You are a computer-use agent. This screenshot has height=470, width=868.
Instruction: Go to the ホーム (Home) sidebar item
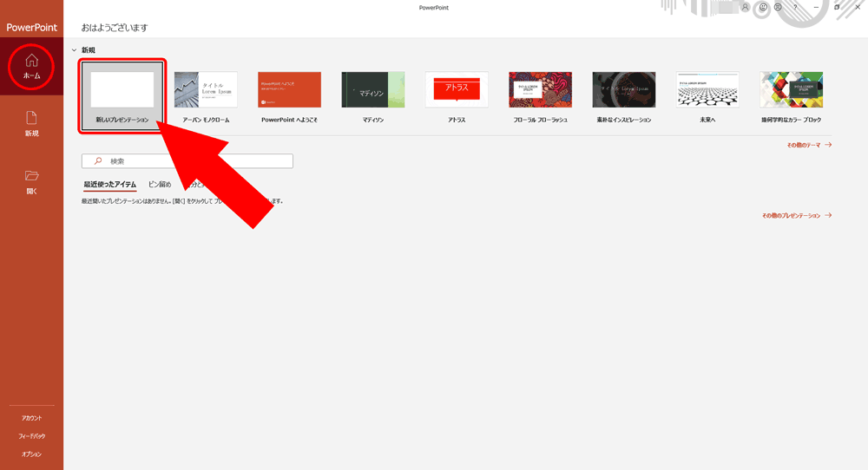pyautogui.click(x=31, y=67)
